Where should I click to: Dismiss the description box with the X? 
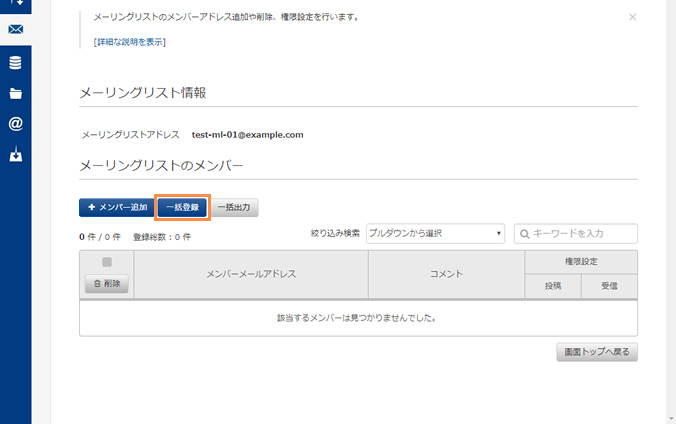coord(632,17)
